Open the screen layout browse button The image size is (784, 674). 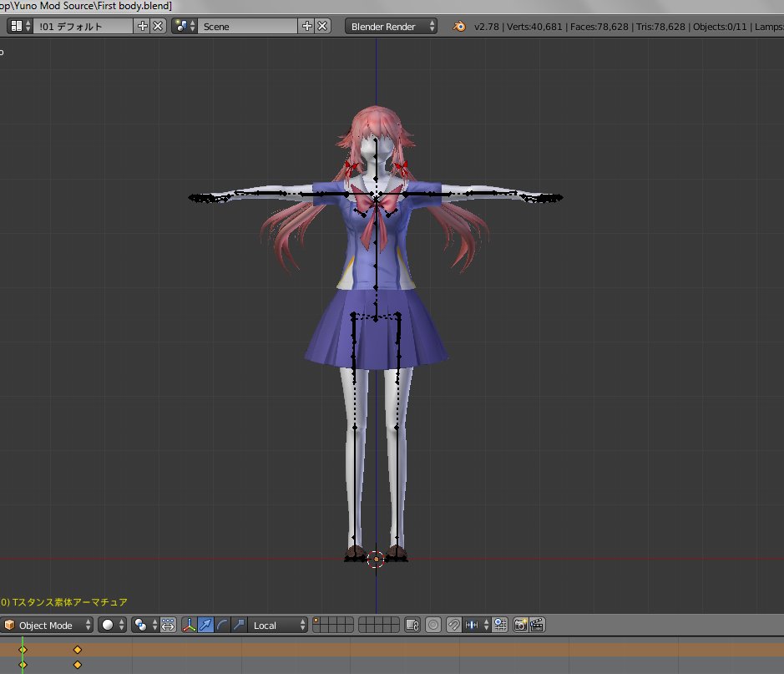pyautogui.click(x=21, y=26)
